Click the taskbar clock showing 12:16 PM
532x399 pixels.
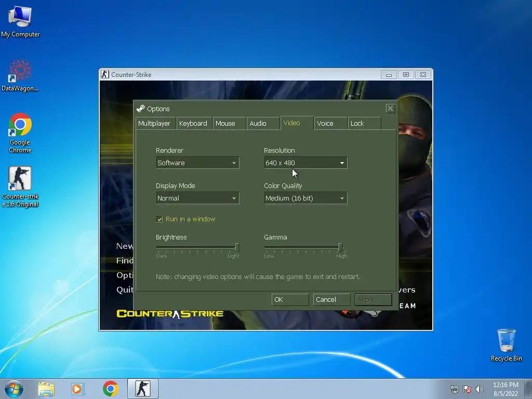tap(506, 389)
